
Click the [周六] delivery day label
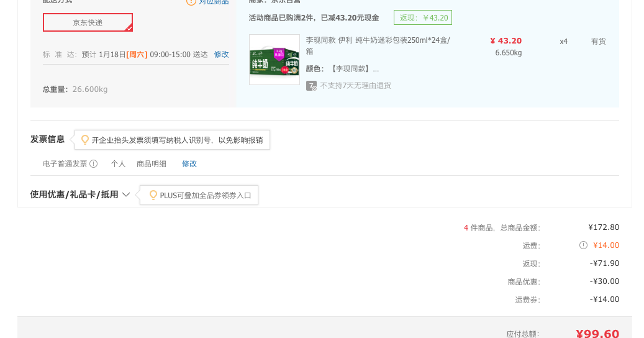coord(137,55)
